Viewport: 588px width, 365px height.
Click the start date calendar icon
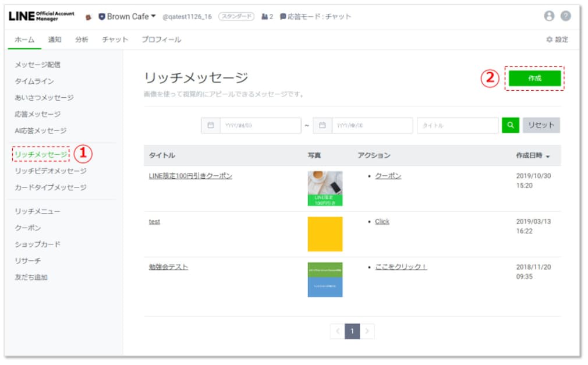[x=211, y=125]
